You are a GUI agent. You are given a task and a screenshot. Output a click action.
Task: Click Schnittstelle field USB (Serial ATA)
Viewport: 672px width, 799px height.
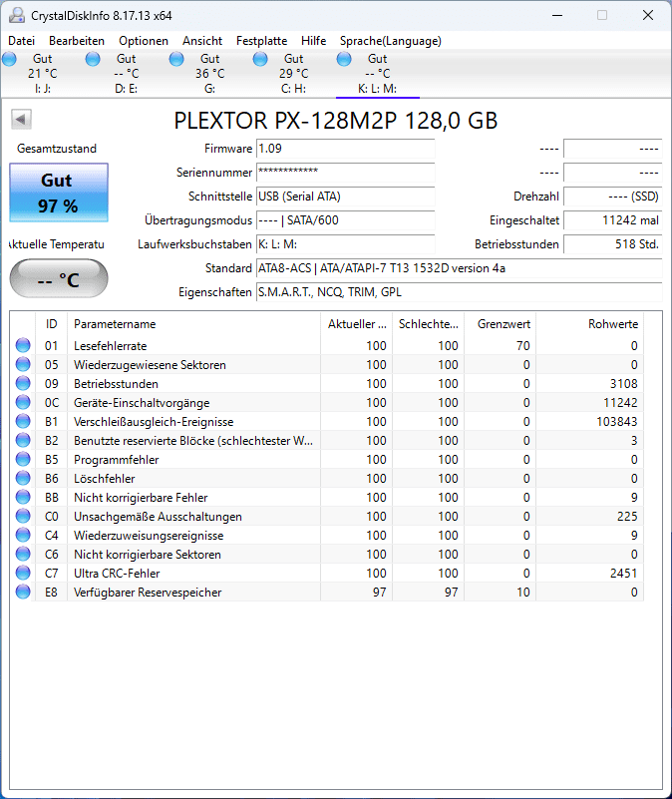[345, 197]
